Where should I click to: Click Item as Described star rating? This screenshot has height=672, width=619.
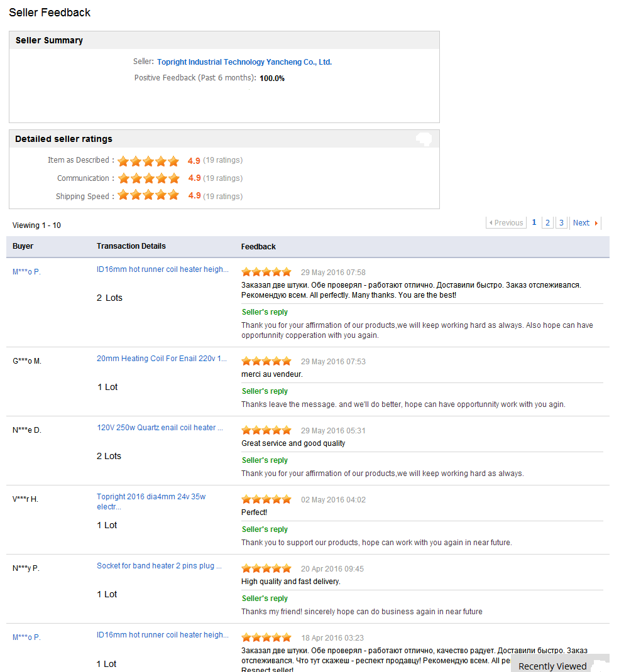tap(148, 161)
